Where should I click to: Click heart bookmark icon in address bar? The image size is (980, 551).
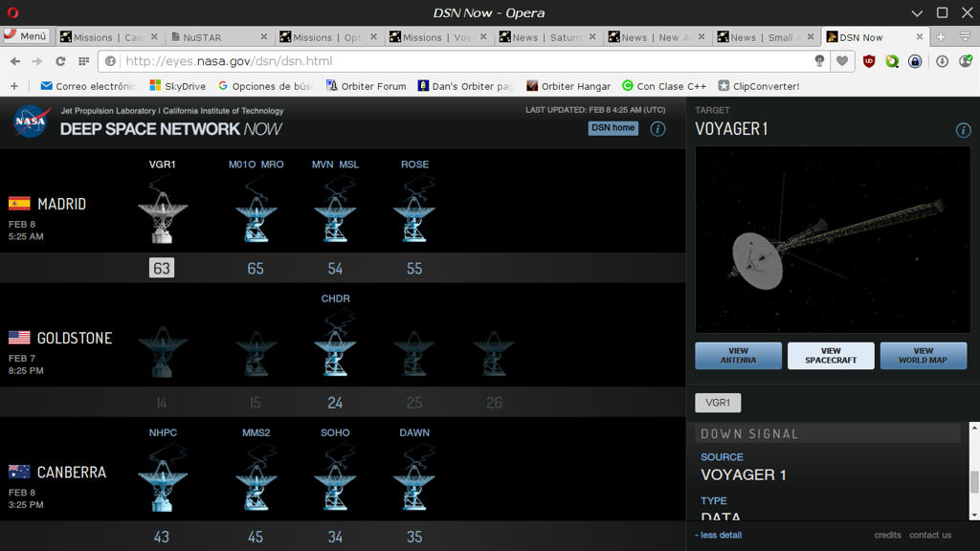[842, 60]
